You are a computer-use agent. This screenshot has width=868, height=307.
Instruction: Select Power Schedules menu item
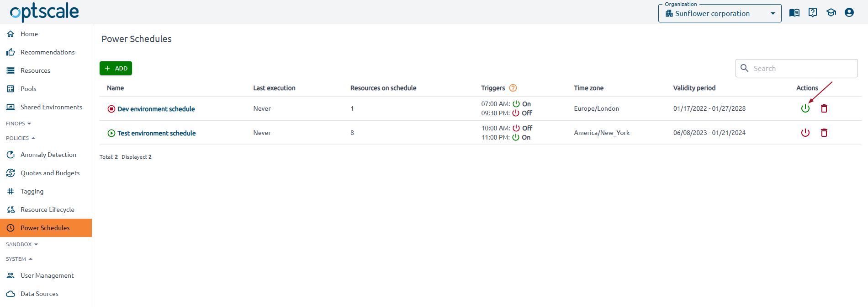(46, 228)
